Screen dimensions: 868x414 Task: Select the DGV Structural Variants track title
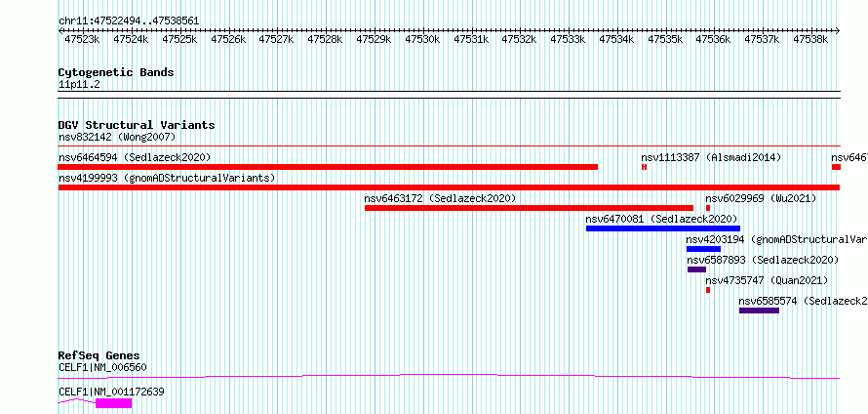[137, 125]
